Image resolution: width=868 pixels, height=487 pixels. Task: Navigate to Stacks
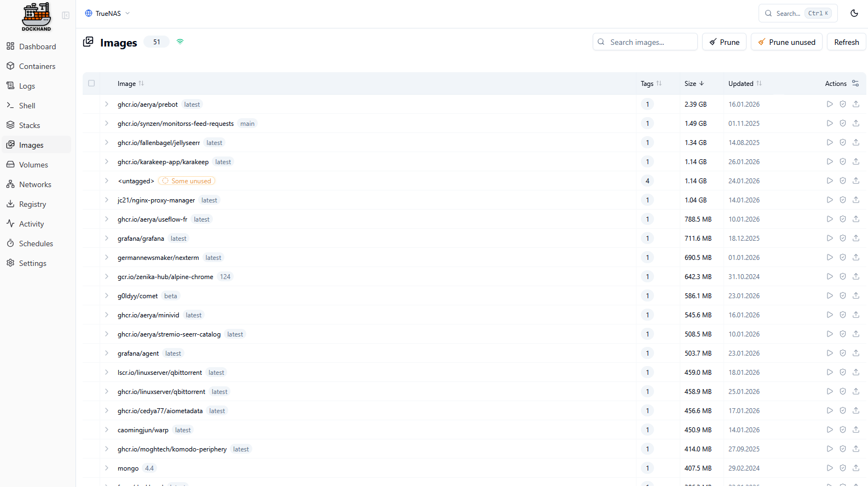pos(36,125)
